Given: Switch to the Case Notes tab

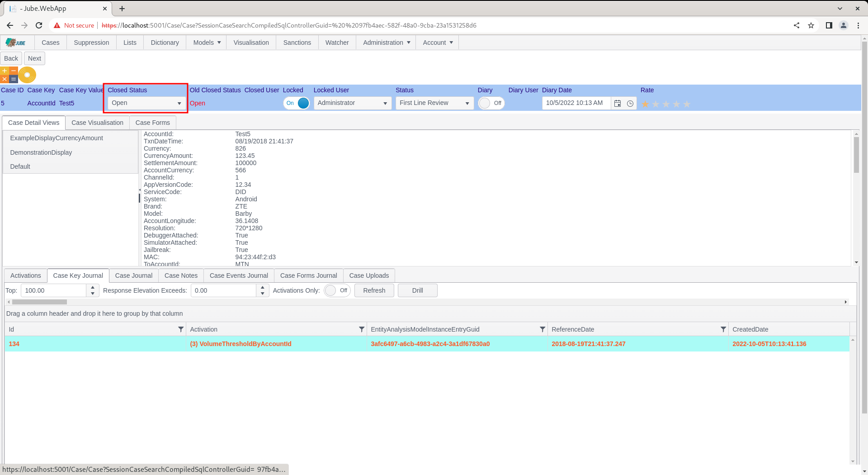Looking at the screenshot, I should coord(181,275).
